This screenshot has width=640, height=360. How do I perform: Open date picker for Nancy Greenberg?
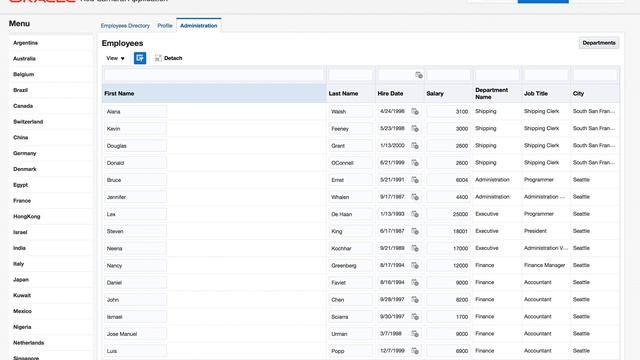(x=415, y=266)
